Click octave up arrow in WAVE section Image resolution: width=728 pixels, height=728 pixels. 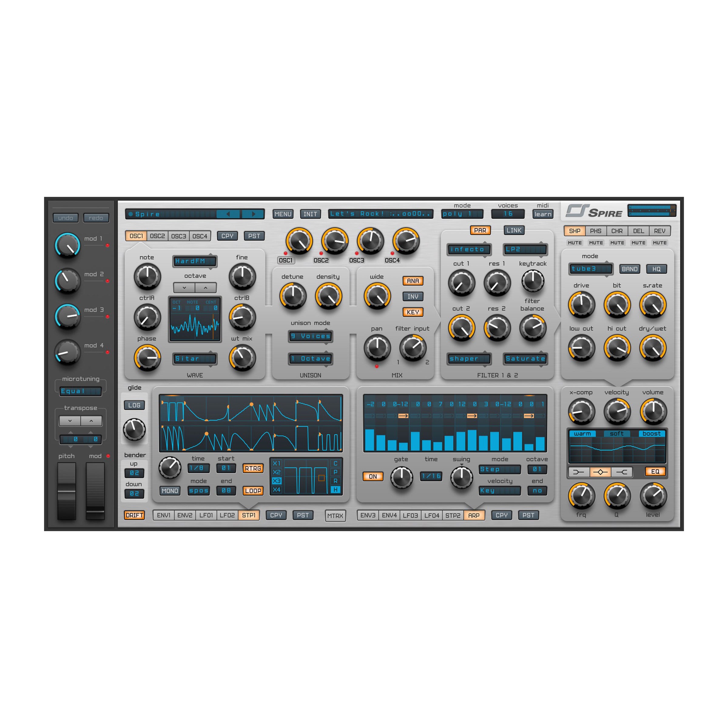click(x=205, y=288)
